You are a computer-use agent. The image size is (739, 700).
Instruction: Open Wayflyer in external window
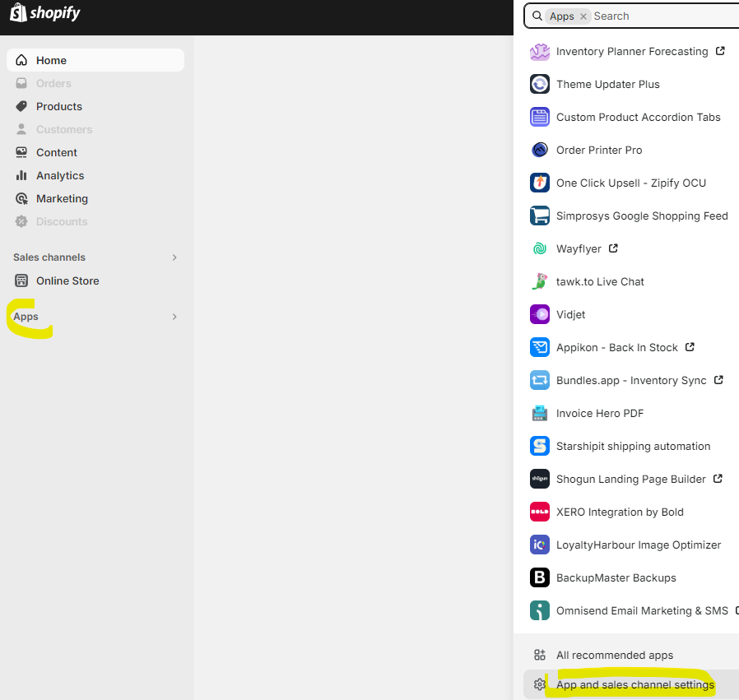click(x=612, y=248)
